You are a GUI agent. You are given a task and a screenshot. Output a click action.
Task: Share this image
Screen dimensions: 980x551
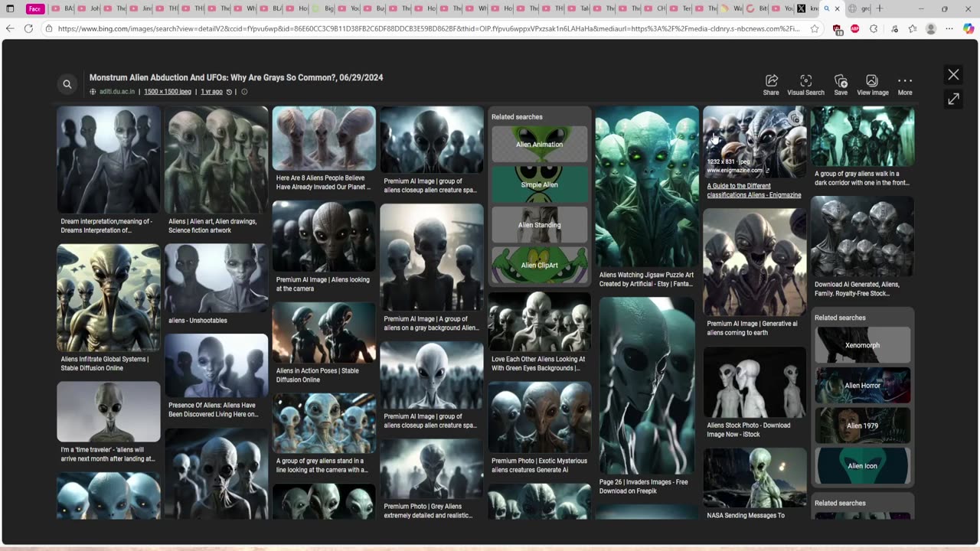(x=771, y=85)
